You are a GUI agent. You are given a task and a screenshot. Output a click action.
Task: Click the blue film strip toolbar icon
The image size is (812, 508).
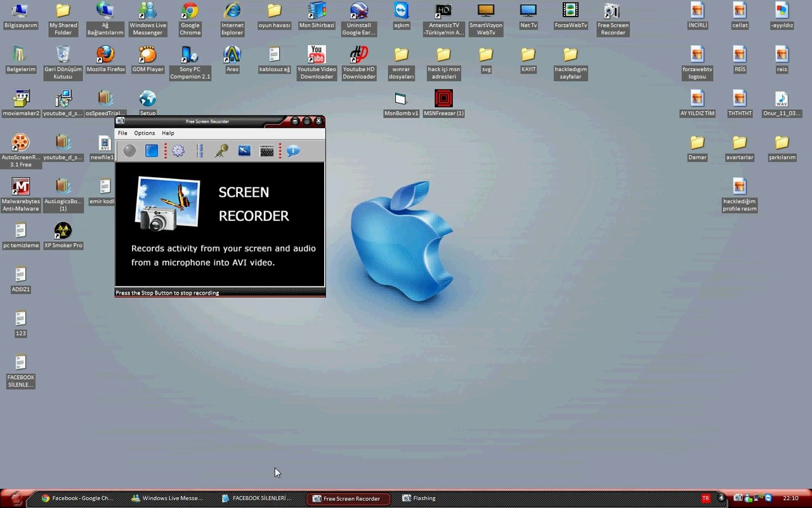pyautogui.click(x=200, y=150)
